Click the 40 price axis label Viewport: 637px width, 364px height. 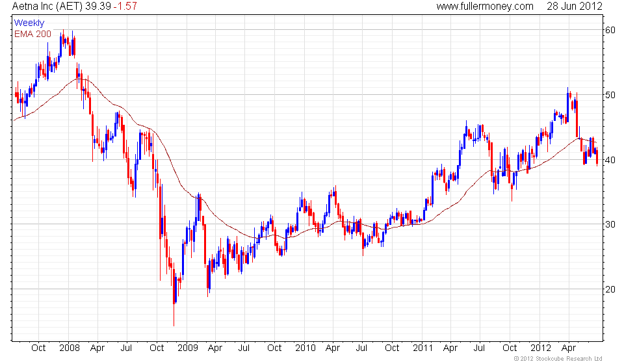(x=610, y=160)
